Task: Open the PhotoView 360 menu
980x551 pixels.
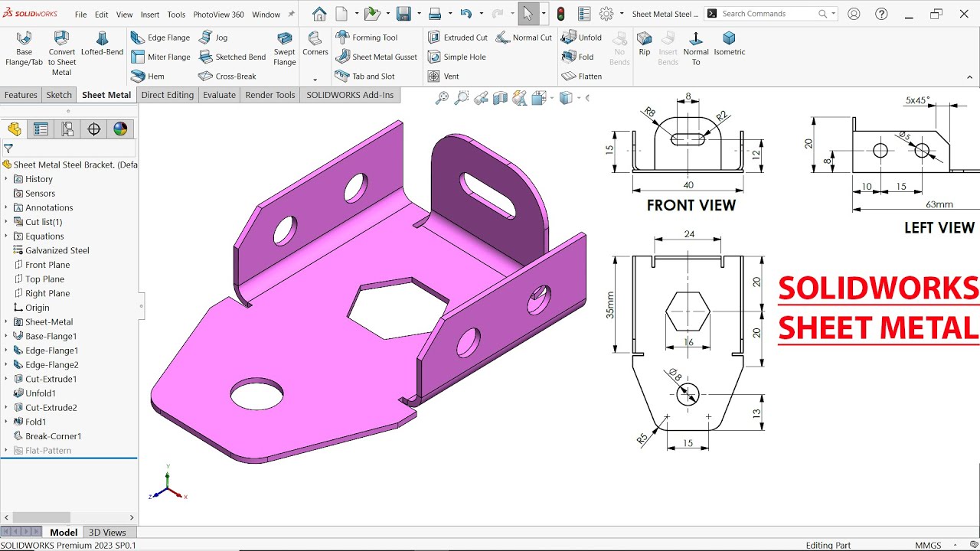Action: (218, 15)
